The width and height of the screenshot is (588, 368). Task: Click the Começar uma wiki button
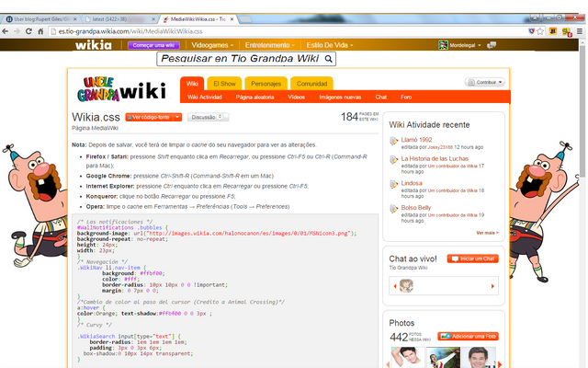(x=153, y=45)
